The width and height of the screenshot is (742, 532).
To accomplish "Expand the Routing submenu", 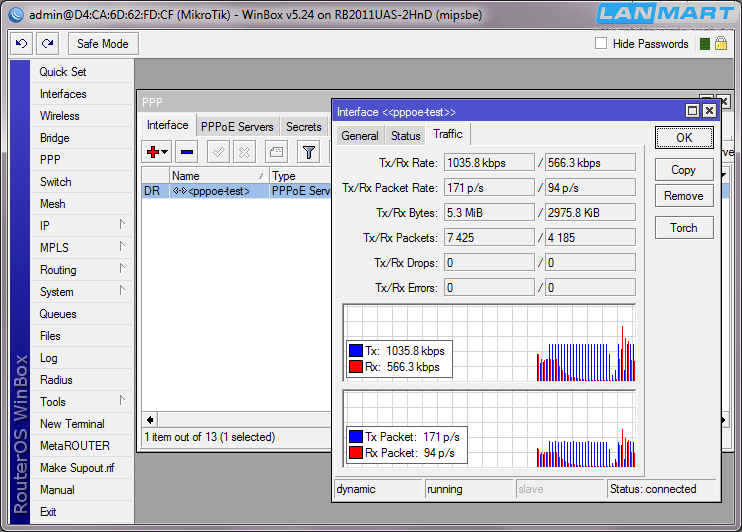I will point(122,268).
